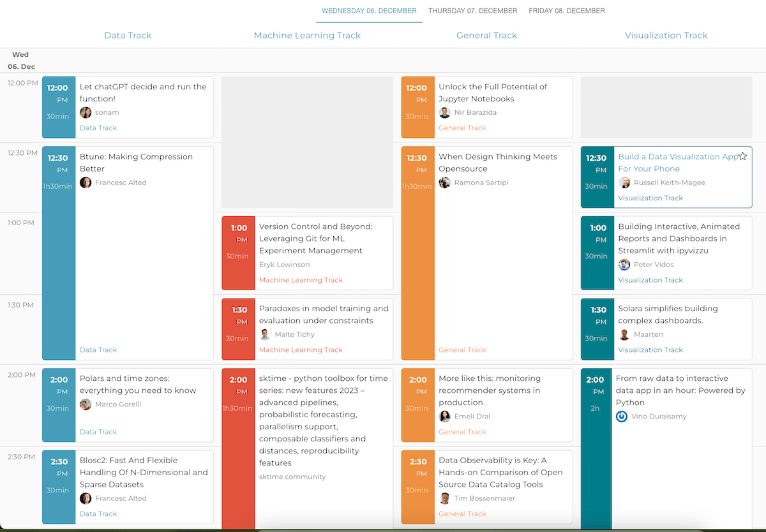Screen dimensions: 766x532
Task: Click the Data Track label under sonam's talk
Action: pyautogui.click(x=98, y=128)
